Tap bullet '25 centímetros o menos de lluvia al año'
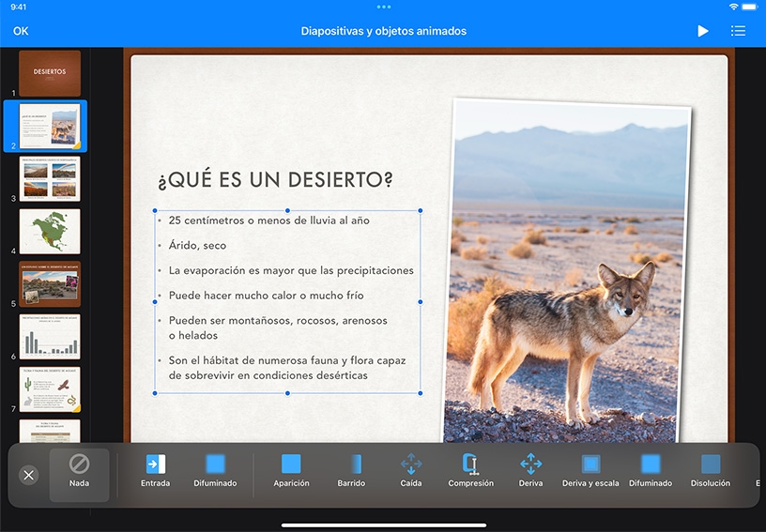 [x=268, y=220]
